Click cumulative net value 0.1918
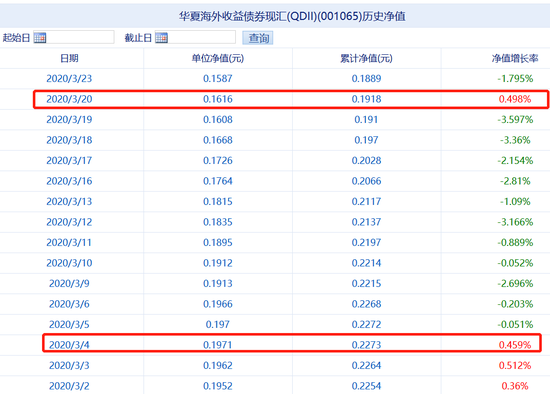The image size is (550, 394). pyautogui.click(x=366, y=99)
